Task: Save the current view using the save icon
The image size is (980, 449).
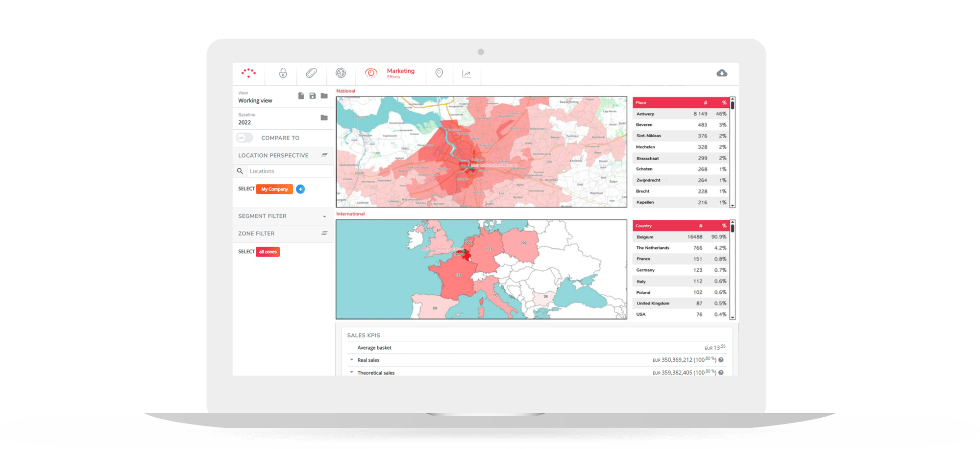Action: [313, 96]
